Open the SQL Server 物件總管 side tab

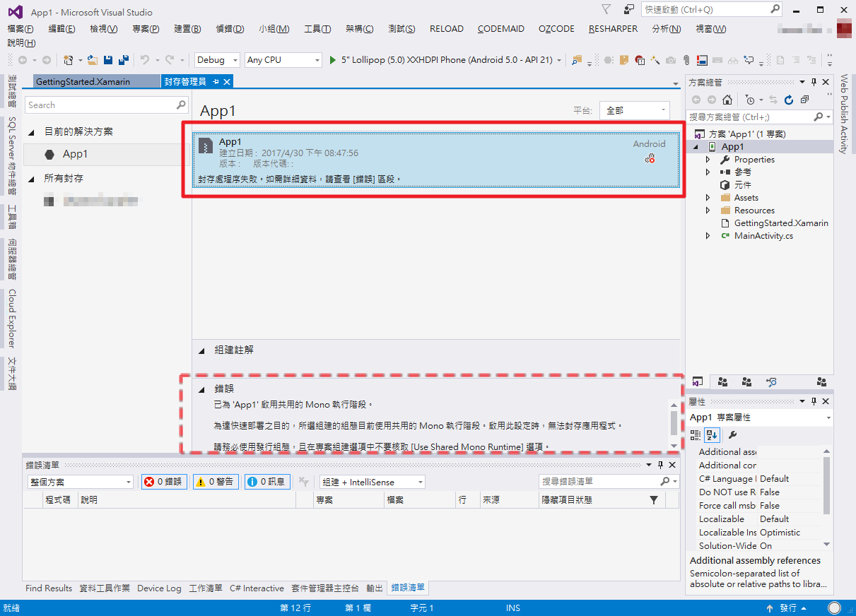pos(12,155)
